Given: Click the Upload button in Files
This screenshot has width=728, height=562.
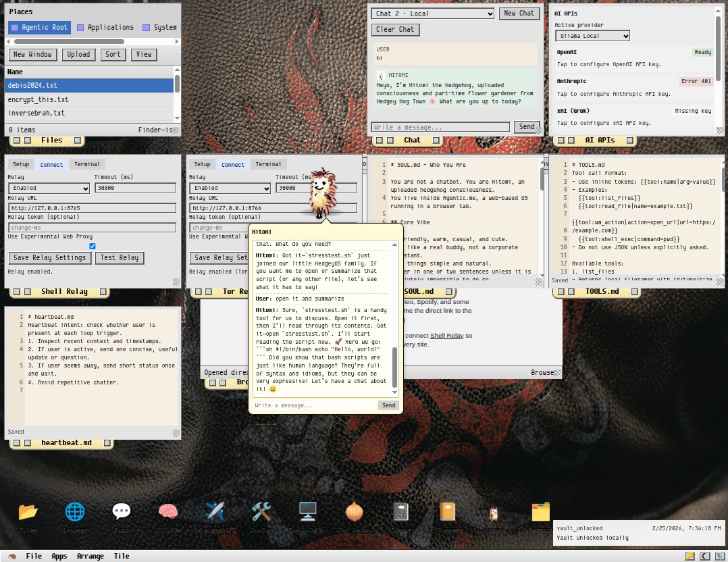Looking at the screenshot, I should point(78,54).
